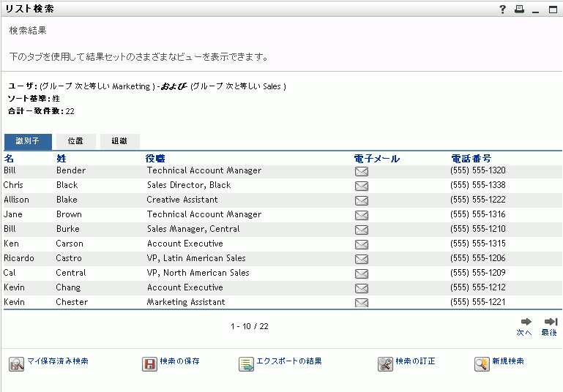Sort by the 名 column header
This screenshot has height=392, width=563.
9,159
